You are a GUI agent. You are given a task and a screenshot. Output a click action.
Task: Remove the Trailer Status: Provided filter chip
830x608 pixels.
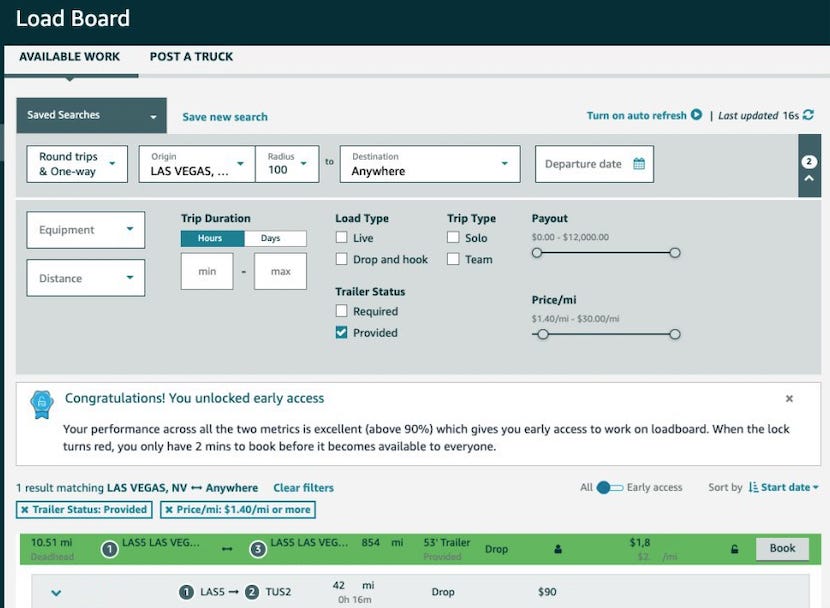pos(24,510)
